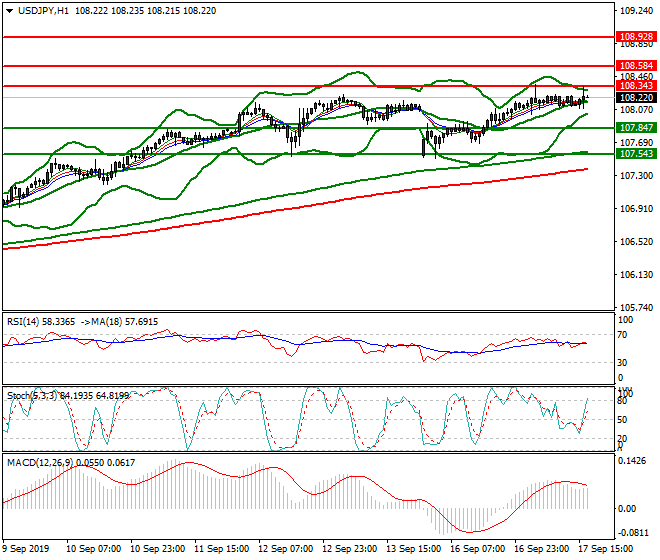660x560 pixels.
Task: Click the 105.740 price axis value
Action: 636,308
